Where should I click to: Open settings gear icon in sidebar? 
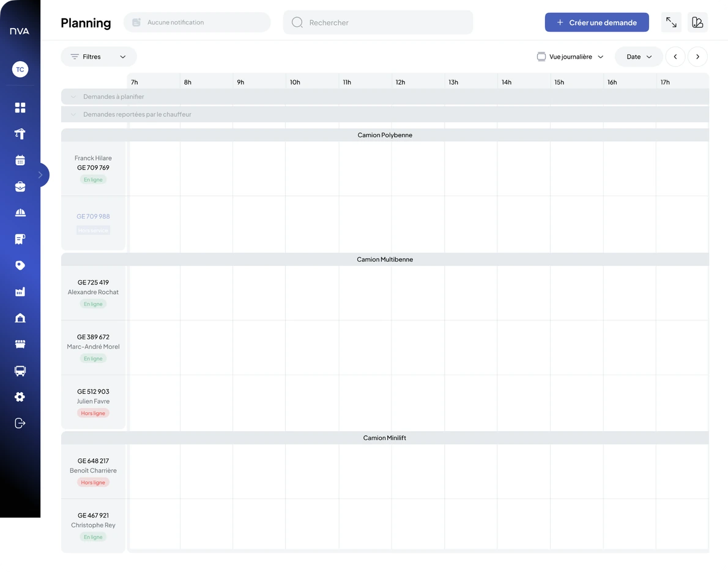(20, 397)
